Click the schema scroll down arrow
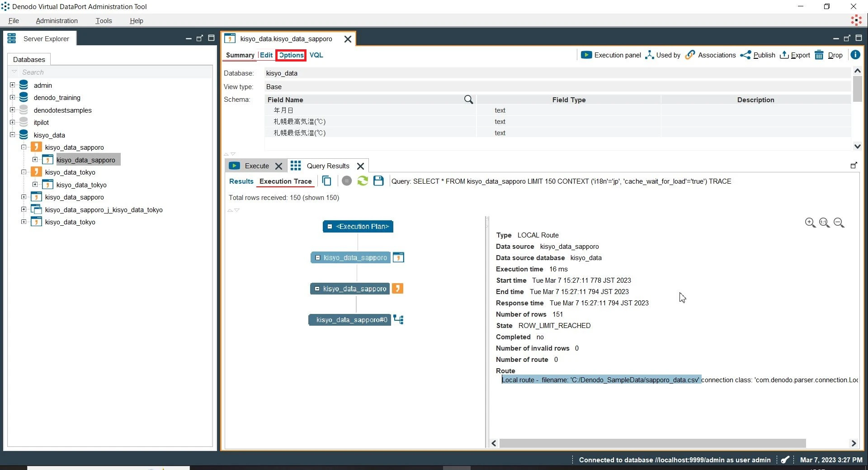Screen dimensions: 868x470 point(857,146)
